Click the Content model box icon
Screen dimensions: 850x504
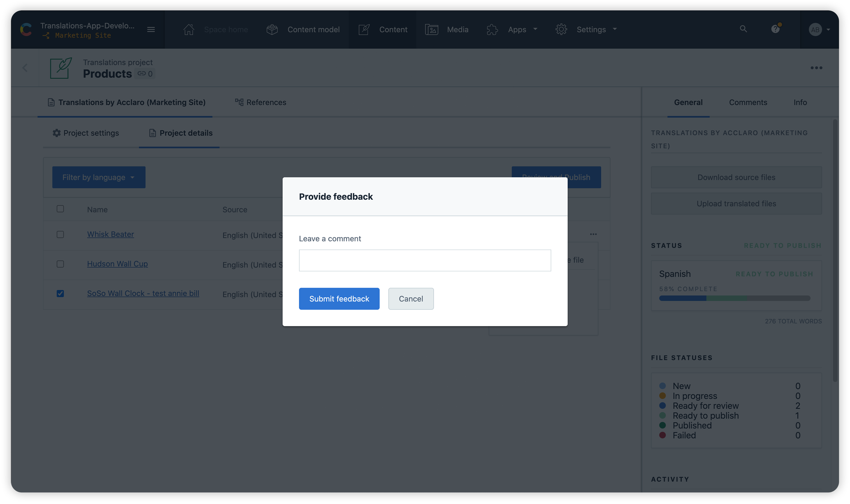point(272,30)
